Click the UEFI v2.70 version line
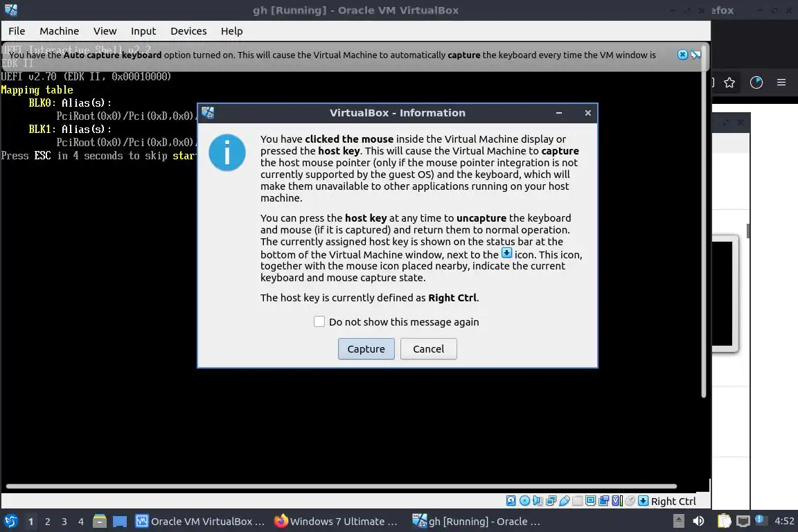Viewport: 798px width, 532px height. tap(85, 76)
